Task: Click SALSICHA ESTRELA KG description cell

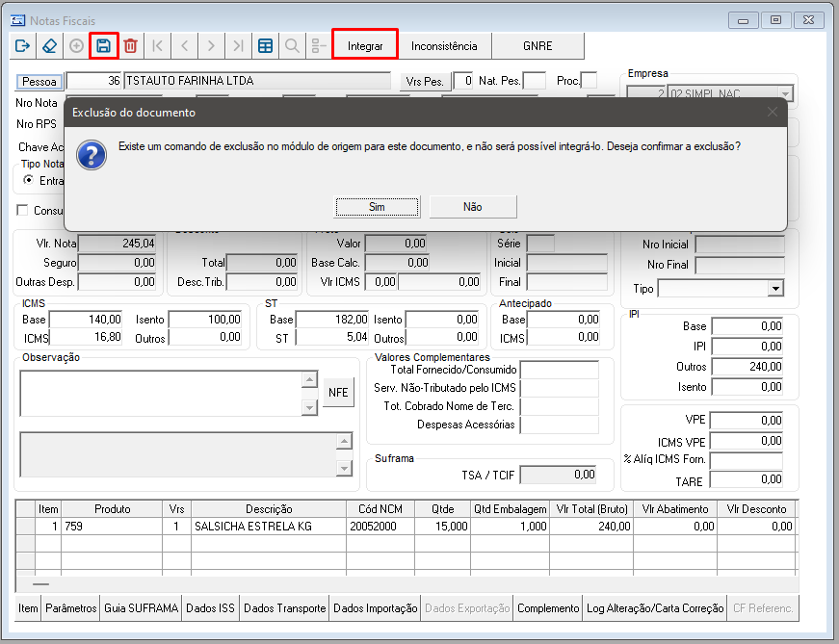Action: pyautogui.click(x=269, y=527)
